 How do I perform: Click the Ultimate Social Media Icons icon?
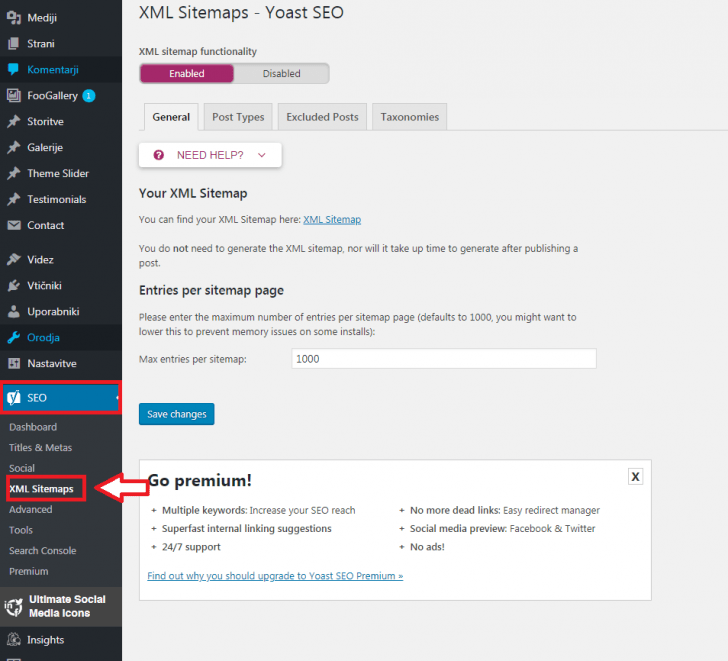(x=13, y=607)
